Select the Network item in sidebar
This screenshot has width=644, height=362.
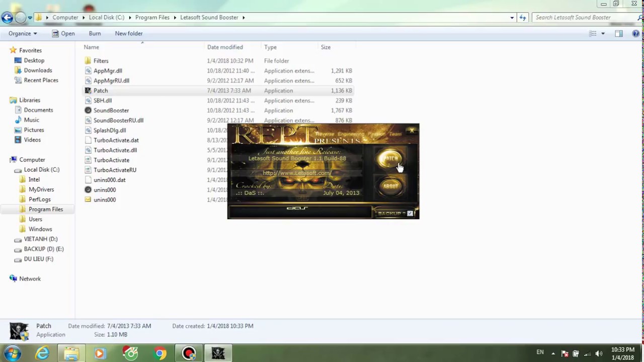pyautogui.click(x=30, y=279)
